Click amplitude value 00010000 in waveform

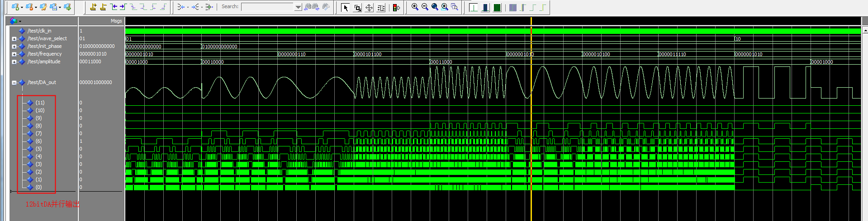point(213,62)
